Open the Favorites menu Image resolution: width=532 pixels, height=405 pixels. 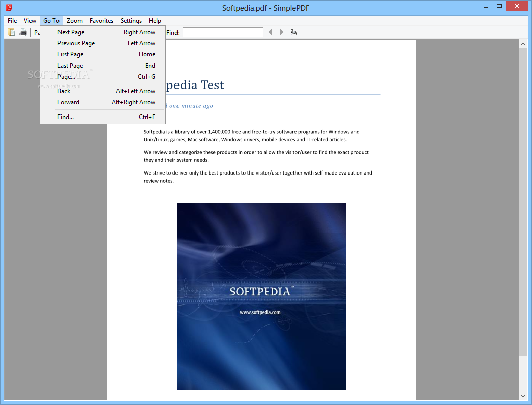coord(101,21)
